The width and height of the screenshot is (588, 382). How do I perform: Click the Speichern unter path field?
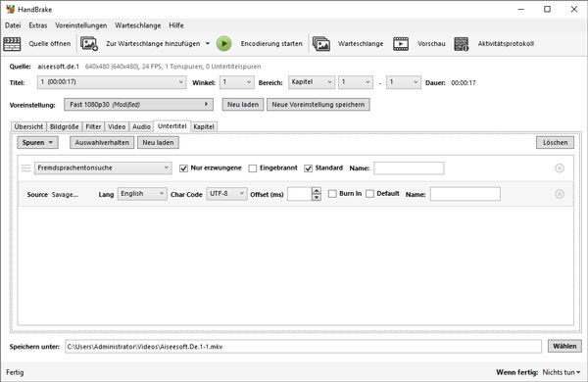pyautogui.click(x=304, y=347)
